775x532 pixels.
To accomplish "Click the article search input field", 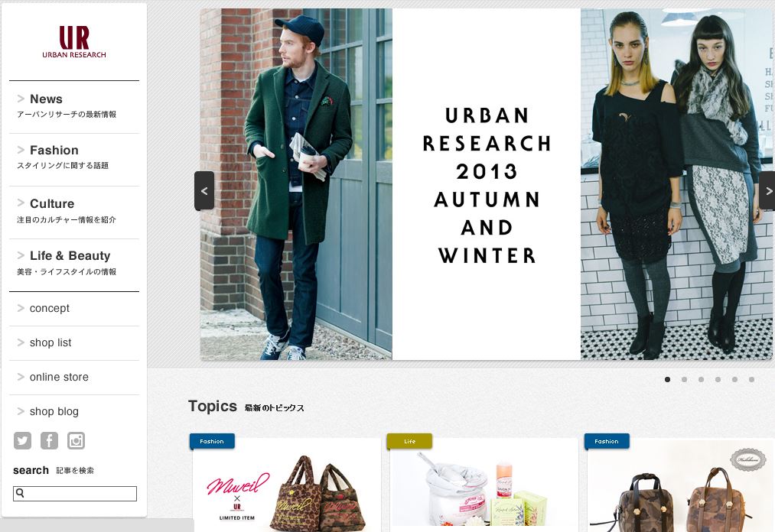I will (75, 494).
